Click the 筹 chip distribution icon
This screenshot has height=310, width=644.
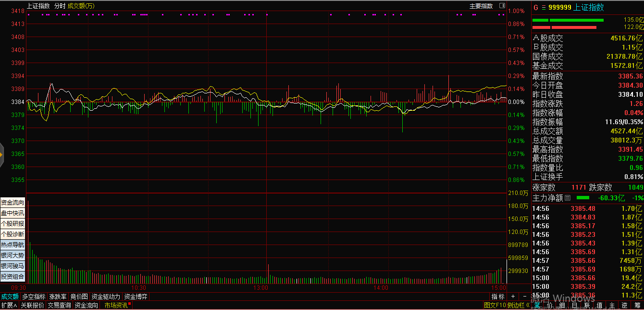click(x=637, y=305)
